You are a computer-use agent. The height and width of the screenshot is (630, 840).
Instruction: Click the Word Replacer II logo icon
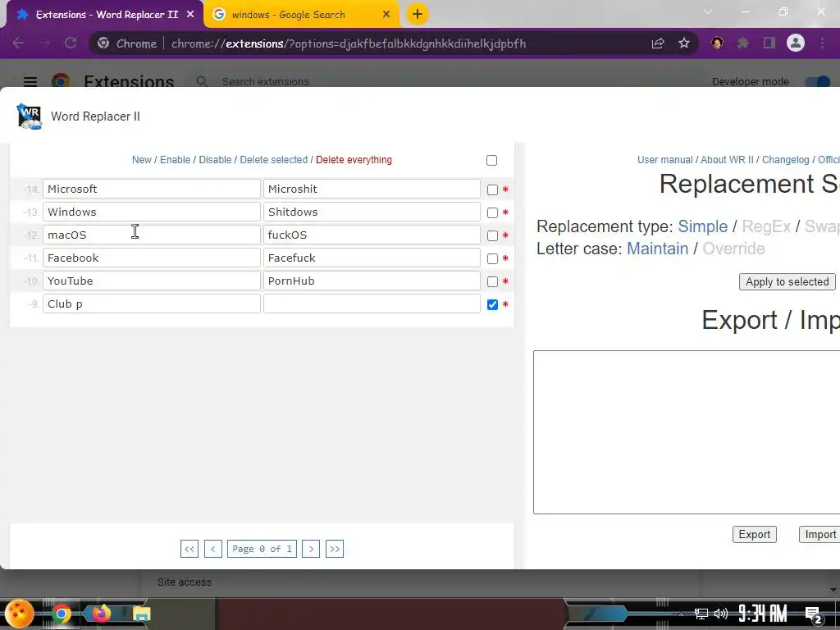(x=30, y=116)
